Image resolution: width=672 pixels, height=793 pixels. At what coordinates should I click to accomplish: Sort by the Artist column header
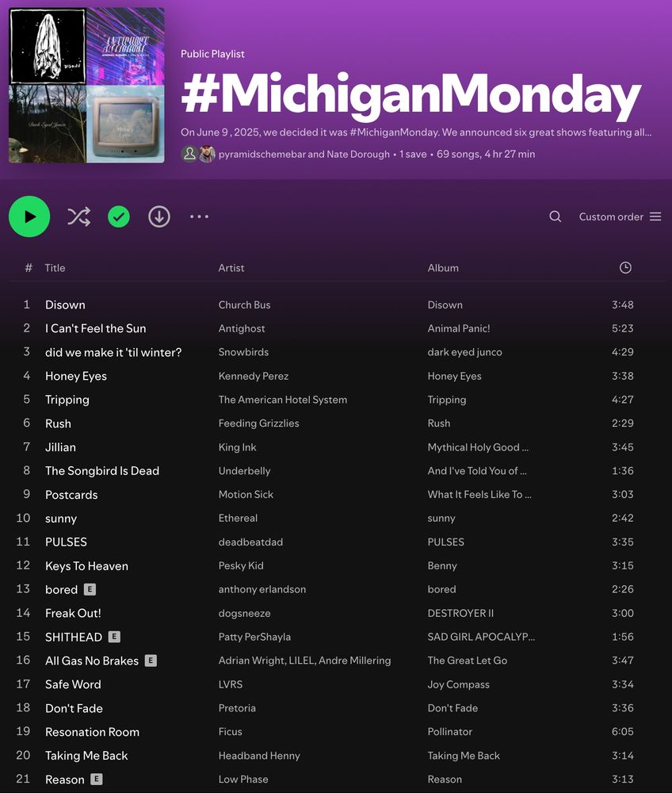(x=231, y=268)
